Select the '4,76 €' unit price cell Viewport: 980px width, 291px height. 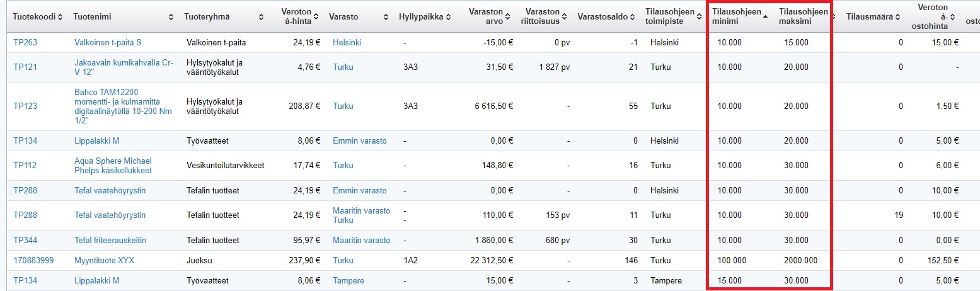[309, 67]
